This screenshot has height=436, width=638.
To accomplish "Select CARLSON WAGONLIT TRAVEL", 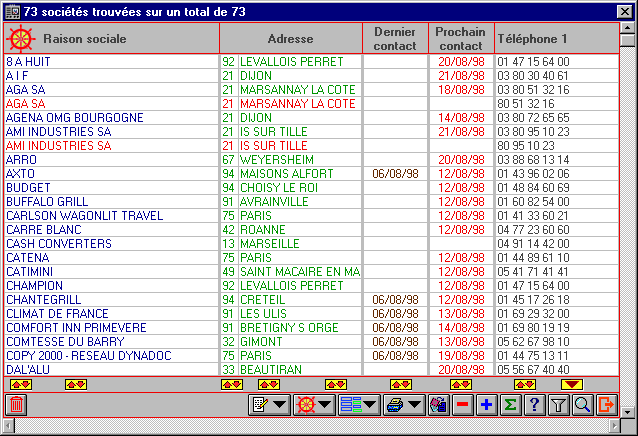I will [x=85, y=216].
